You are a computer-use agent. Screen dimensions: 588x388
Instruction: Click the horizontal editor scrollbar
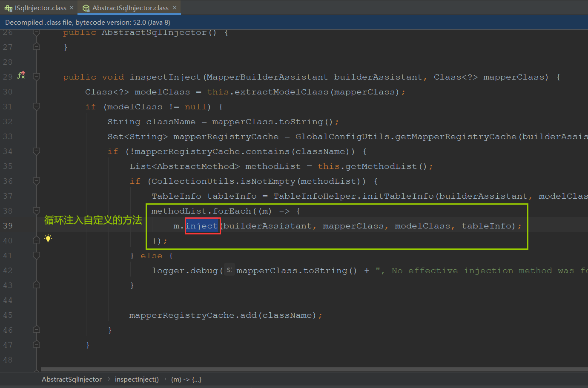point(314,369)
